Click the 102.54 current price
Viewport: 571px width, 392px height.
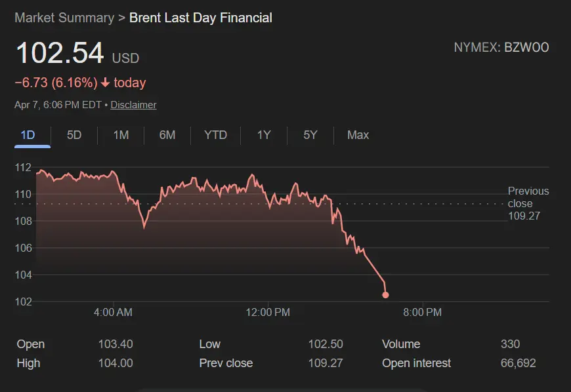[60, 54]
